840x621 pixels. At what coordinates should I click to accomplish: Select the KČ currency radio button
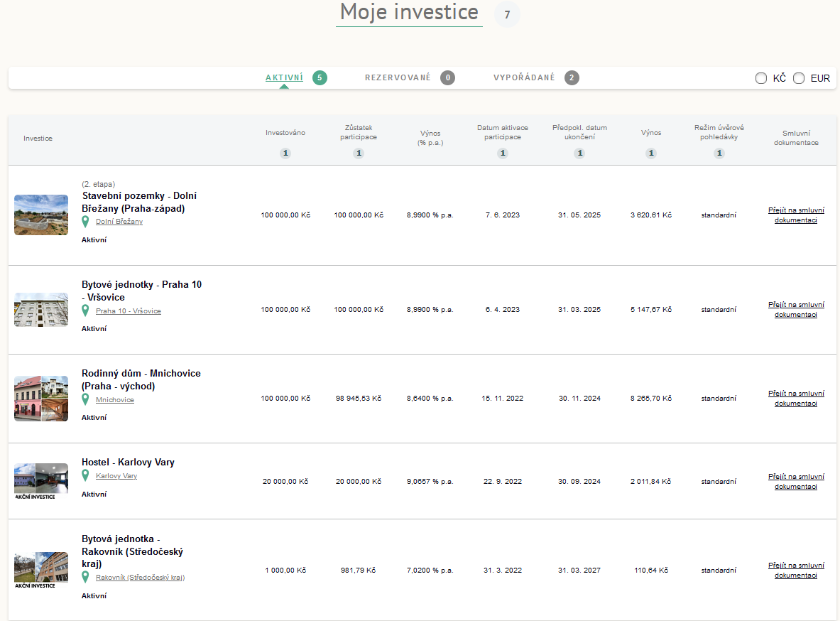tap(761, 78)
